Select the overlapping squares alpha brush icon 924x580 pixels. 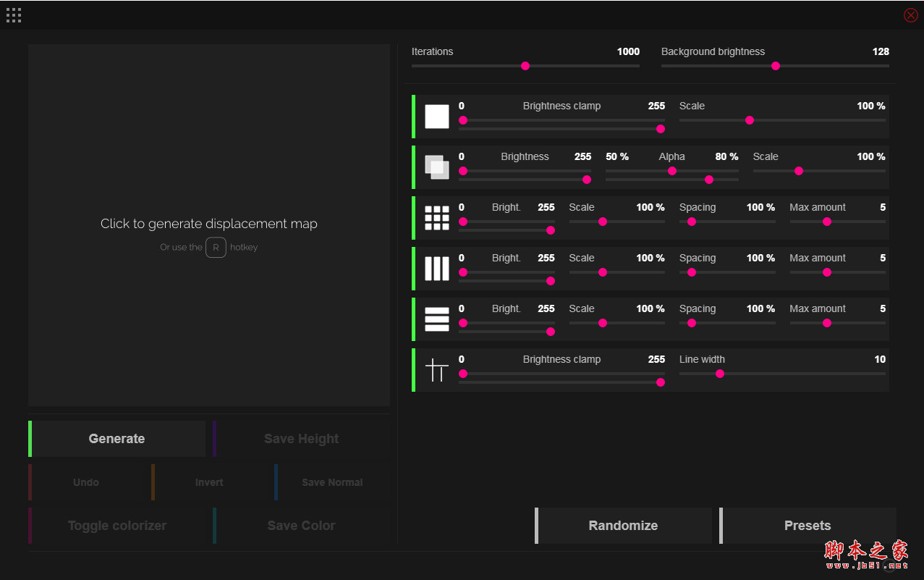pyautogui.click(x=436, y=167)
